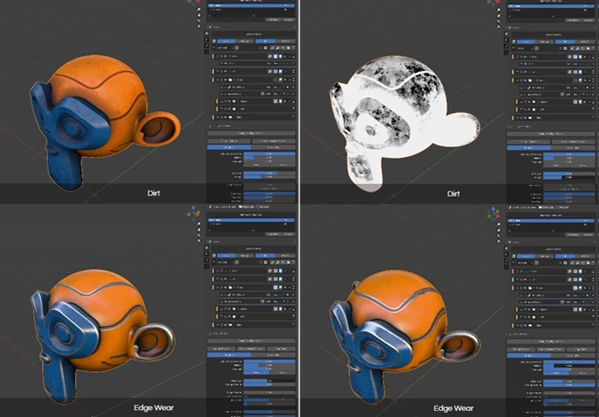Viewport: 599px width, 417px height.
Task: Click the top vertical sidebar icon beside the layer list, right Edge Wear panel
Action: coord(506,248)
